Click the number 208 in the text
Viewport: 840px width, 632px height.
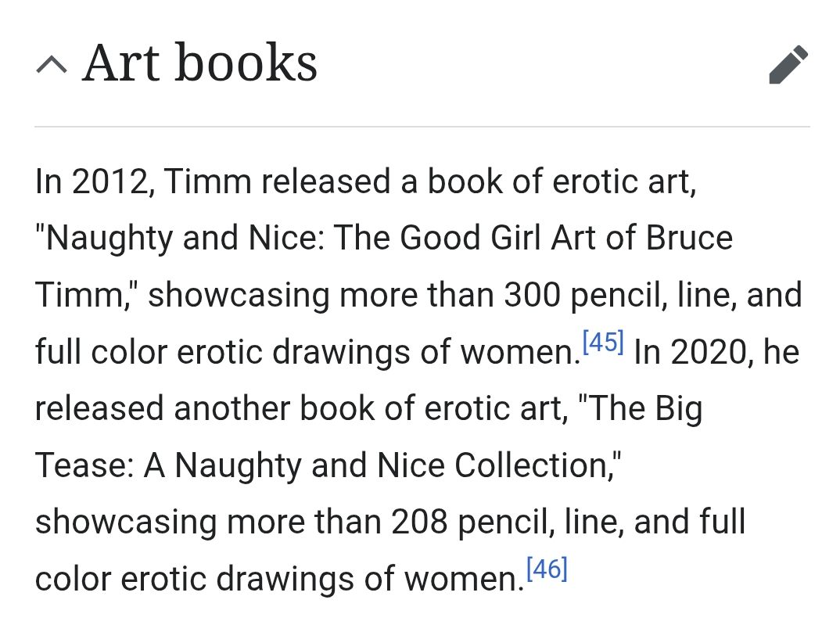coord(419,522)
